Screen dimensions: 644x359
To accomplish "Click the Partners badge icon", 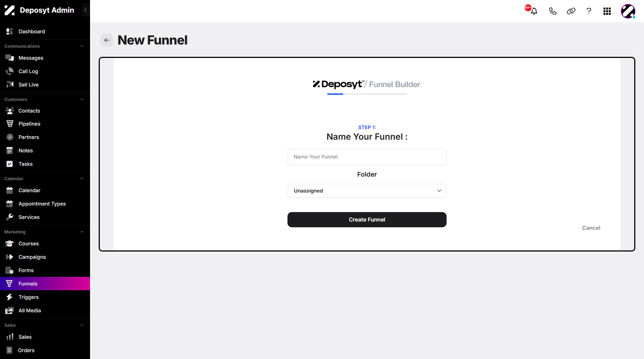I will pyautogui.click(x=10, y=137).
